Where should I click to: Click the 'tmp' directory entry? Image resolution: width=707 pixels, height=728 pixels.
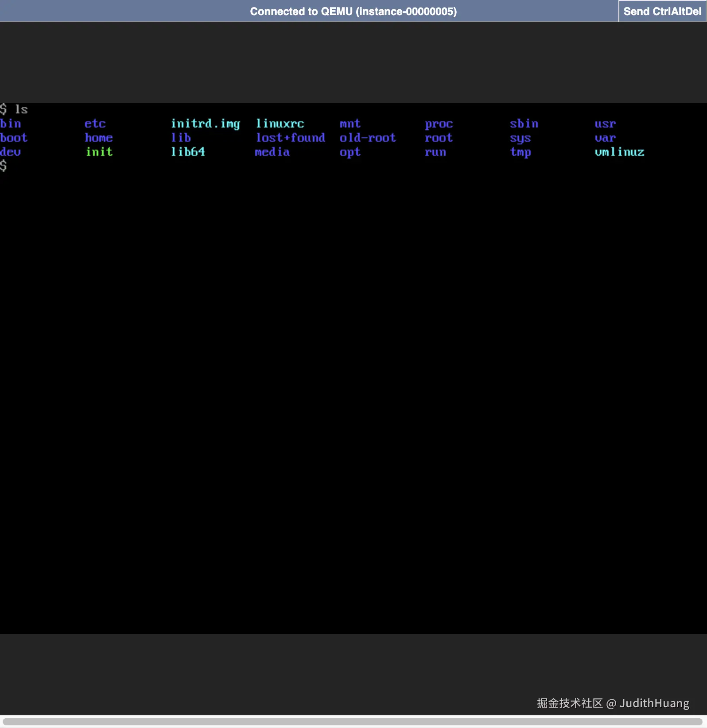(520, 153)
